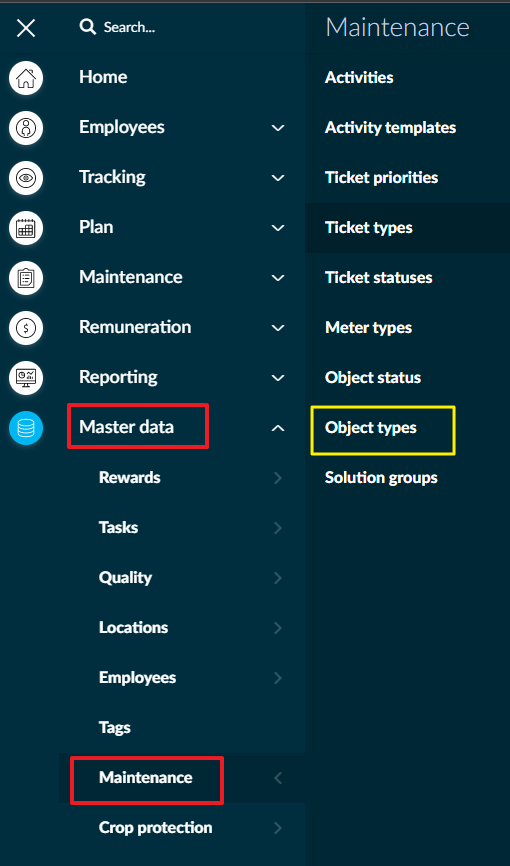Click the Maintenance clipboard icon
Image resolution: width=510 pixels, height=866 pixels.
point(26,278)
